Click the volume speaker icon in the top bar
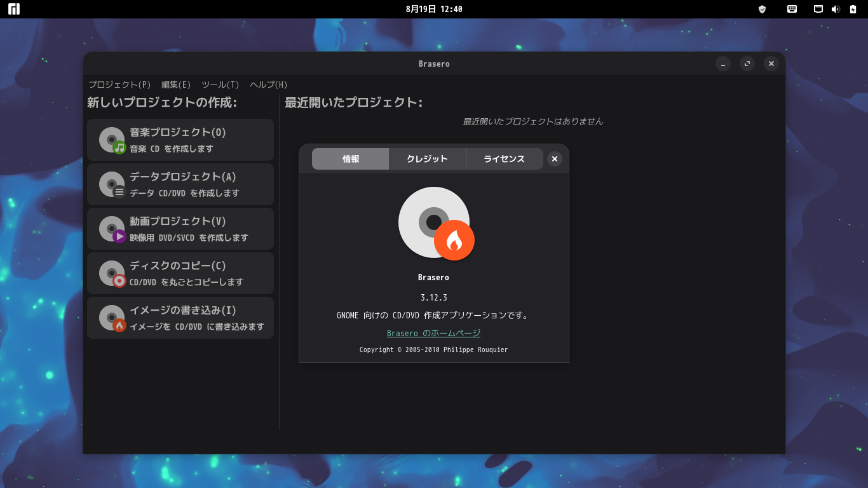Screen dimensions: 868x488 (x=836, y=9)
